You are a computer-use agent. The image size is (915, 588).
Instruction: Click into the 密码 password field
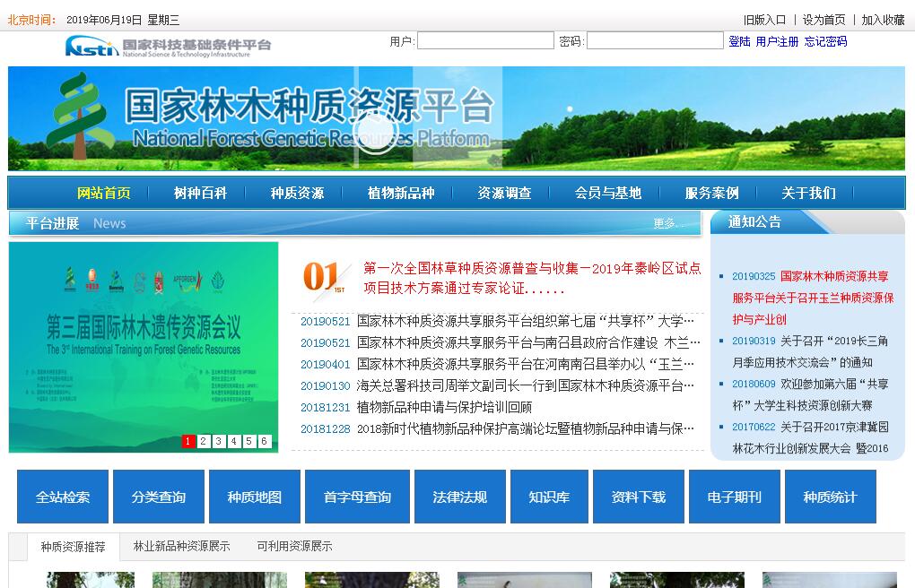(655, 41)
